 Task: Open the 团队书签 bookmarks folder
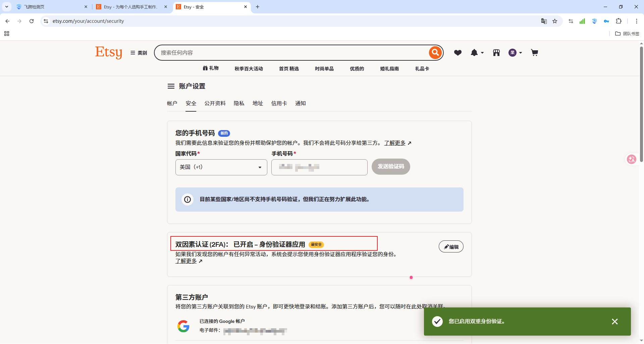[x=627, y=34]
